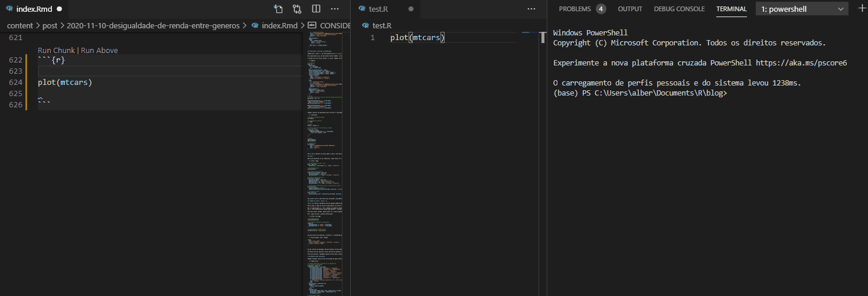Click 'post' in the breadcrumb path

pos(50,26)
